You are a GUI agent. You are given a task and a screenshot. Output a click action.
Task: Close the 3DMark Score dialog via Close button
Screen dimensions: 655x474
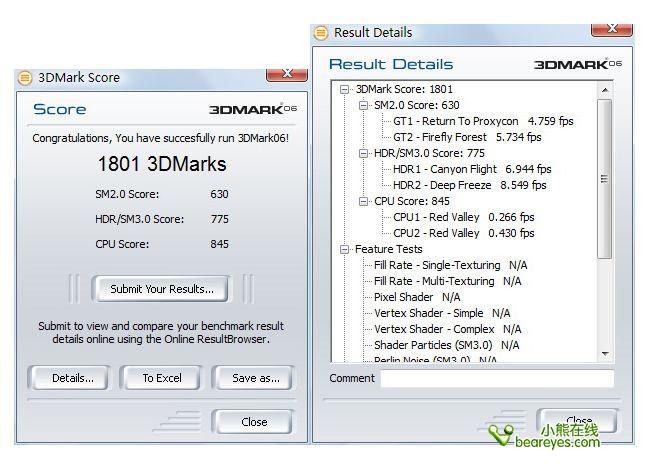coord(253,422)
